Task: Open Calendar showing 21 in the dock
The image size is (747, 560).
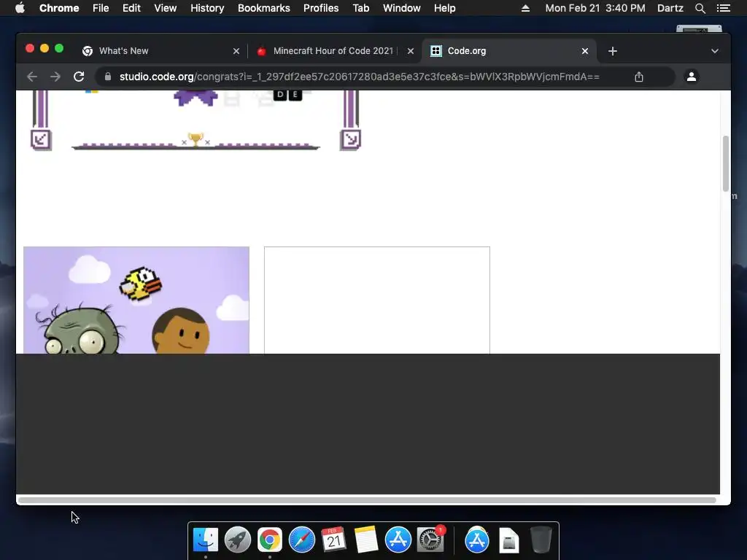Action: (x=333, y=540)
